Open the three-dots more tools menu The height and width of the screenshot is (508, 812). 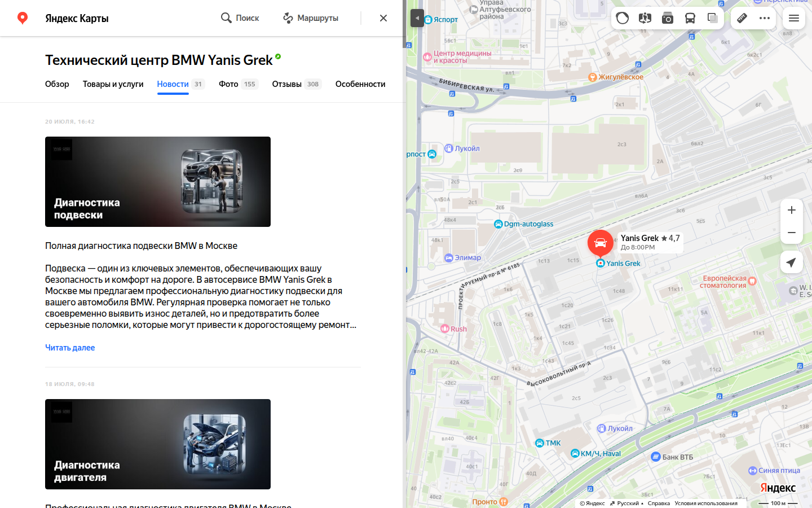point(765,18)
